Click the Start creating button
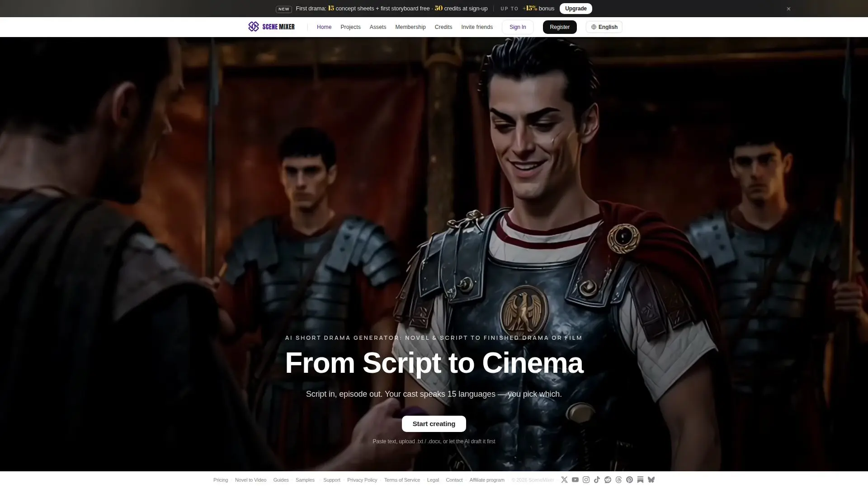868x488 pixels. click(x=434, y=424)
